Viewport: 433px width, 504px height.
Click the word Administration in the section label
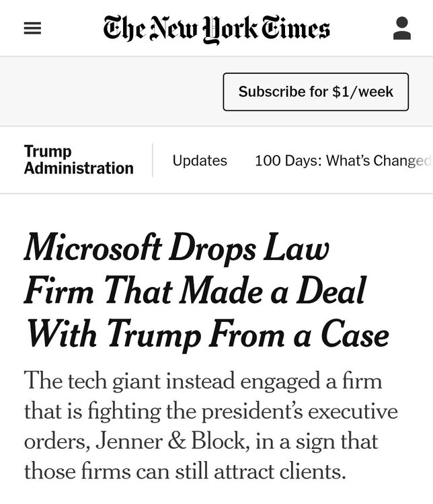(x=78, y=168)
